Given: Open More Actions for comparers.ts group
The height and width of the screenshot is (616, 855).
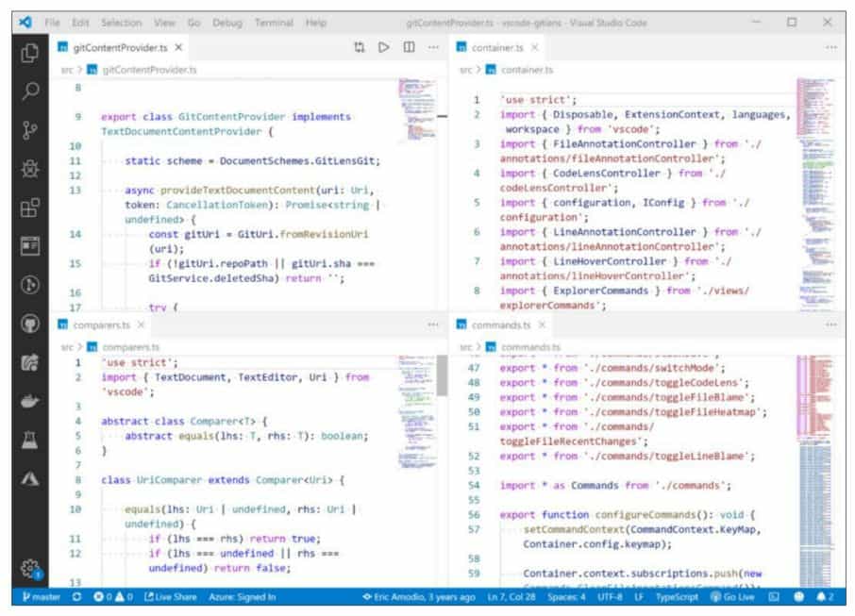Looking at the screenshot, I should point(433,325).
